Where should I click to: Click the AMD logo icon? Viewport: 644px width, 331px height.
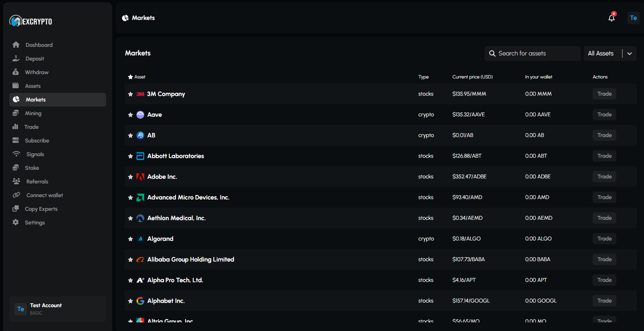tap(140, 198)
